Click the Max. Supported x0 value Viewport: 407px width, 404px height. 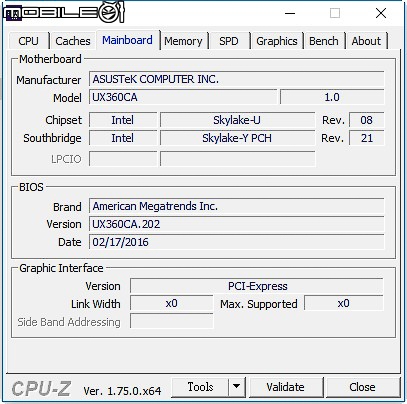click(x=344, y=304)
